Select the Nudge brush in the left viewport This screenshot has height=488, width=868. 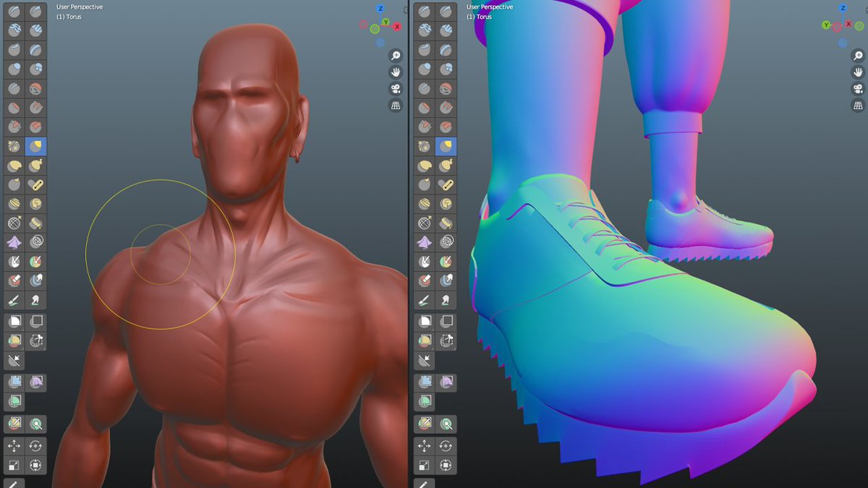pos(14,205)
